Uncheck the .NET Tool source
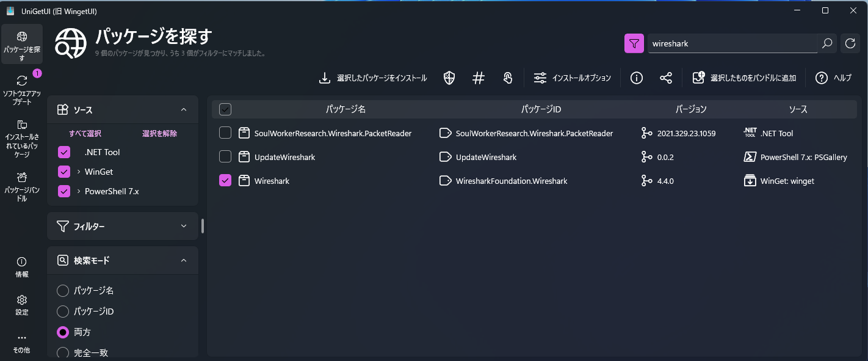 64,152
